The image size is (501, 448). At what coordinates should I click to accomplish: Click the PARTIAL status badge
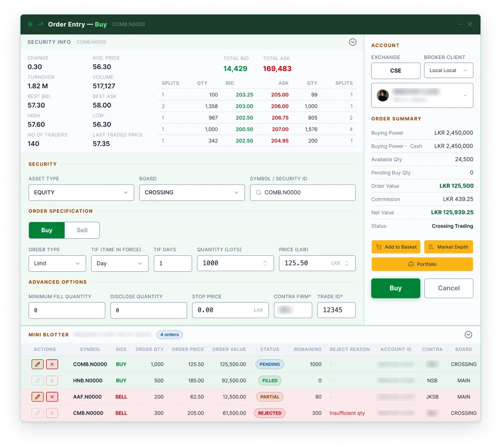pos(270,396)
